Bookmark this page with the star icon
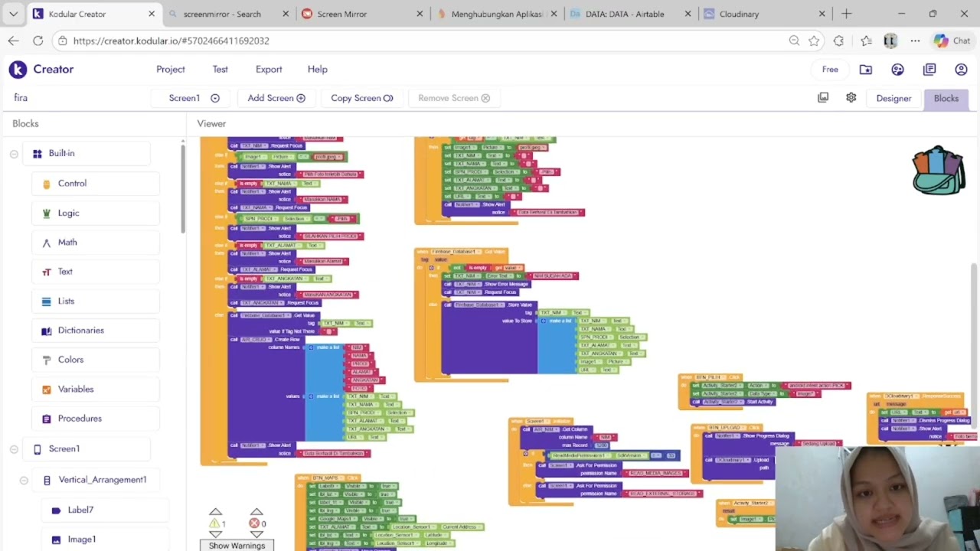 814,41
